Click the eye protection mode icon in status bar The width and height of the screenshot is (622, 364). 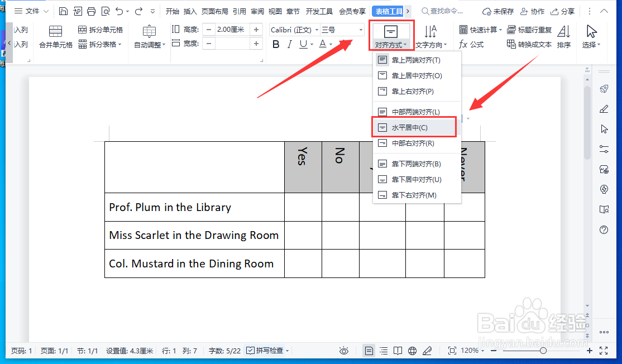coord(344,351)
